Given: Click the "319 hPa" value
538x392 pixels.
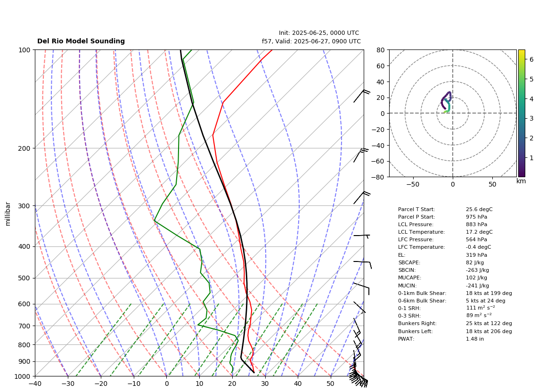Looking at the screenshot, I should point(476,255).
